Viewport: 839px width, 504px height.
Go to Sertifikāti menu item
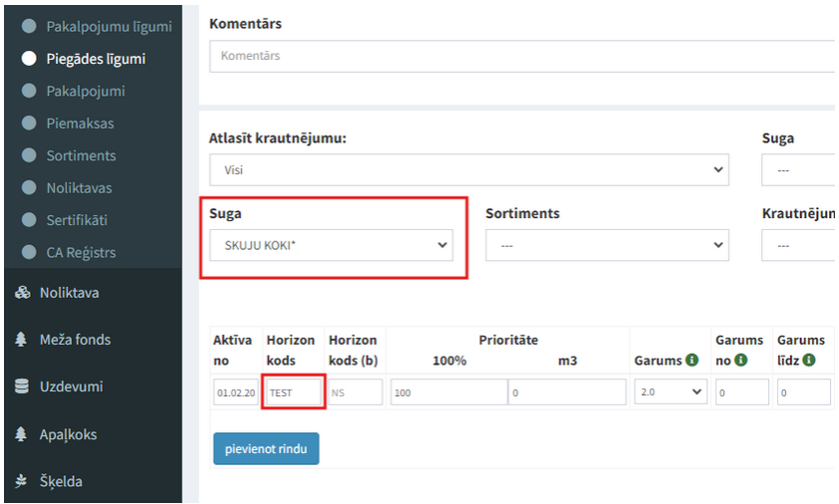click(77, 220)
